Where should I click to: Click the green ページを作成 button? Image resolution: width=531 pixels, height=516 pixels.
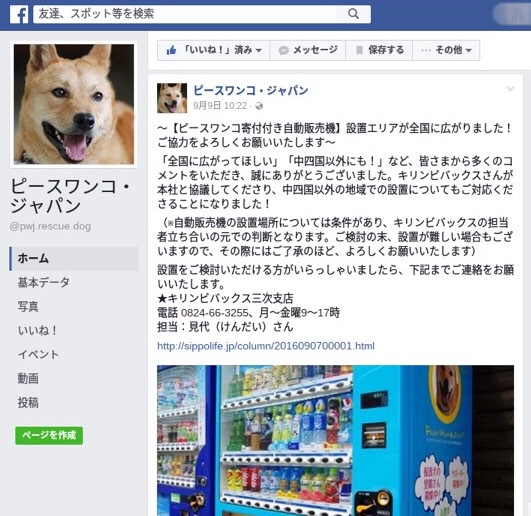coord(49,435)
